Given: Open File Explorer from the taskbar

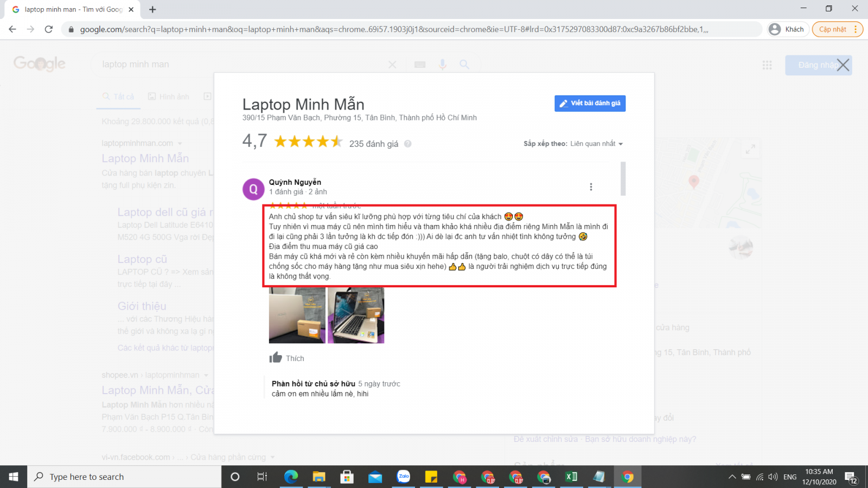Looking at the screenshot, I should (x=319, y=477).
